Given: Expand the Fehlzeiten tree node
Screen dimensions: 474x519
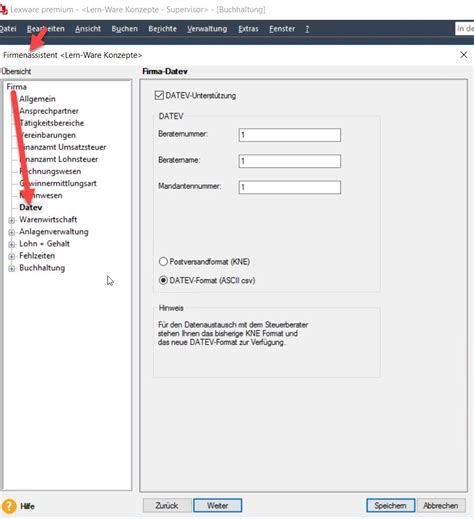Looking at the screenshot, I should tap(11, 256).
